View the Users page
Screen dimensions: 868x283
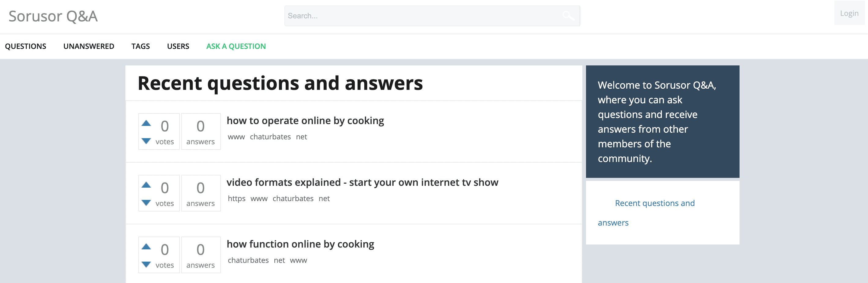pyautogui.click(x=178, y=46)
